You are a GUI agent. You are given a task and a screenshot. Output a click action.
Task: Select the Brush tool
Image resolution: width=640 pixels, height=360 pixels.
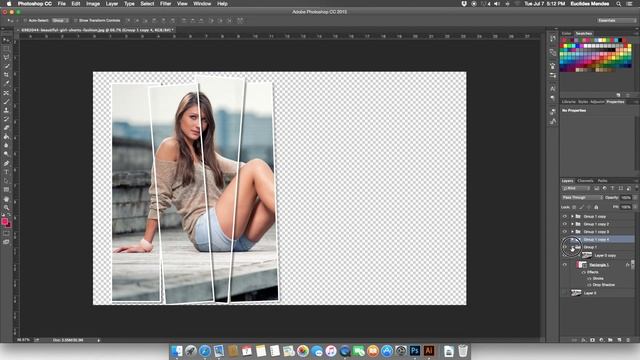point(6,101)
